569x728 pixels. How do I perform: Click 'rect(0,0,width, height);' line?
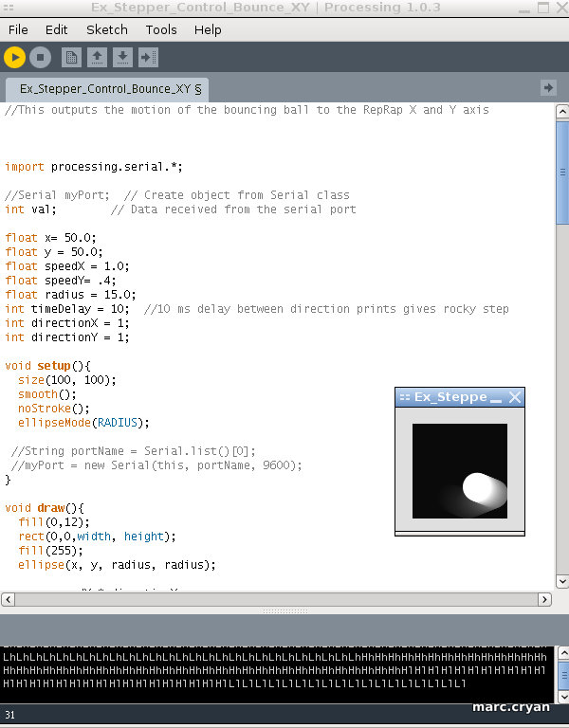pyautogui.click(x=97, y=537)
